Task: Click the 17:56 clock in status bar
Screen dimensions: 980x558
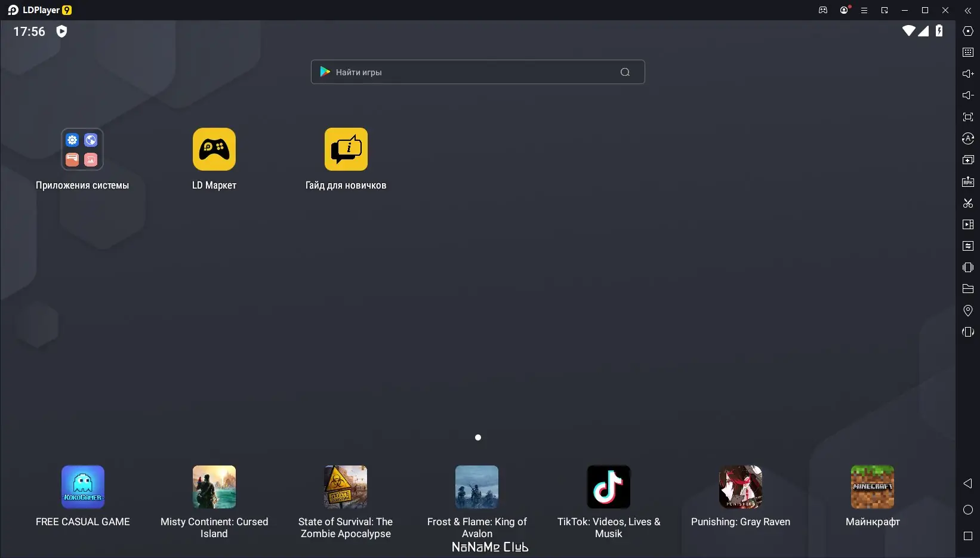Action: pos(29,32)
